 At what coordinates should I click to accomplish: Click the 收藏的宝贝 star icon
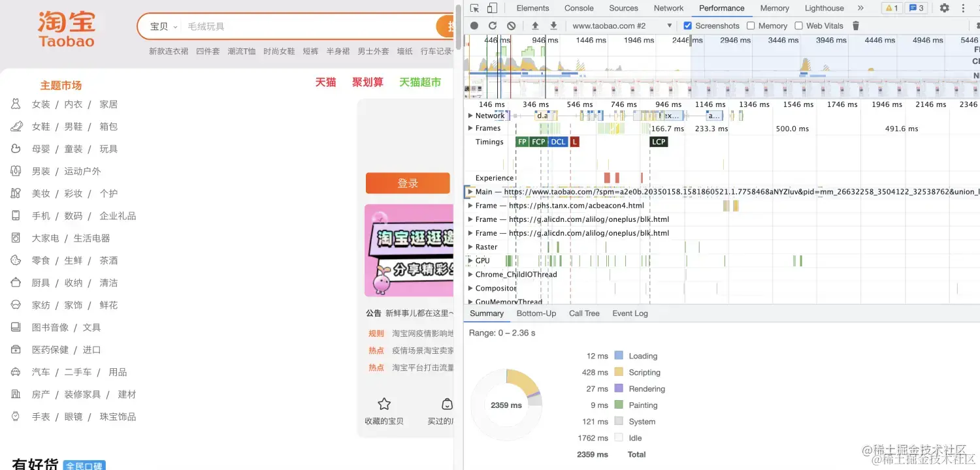click(x=384, y=403)
